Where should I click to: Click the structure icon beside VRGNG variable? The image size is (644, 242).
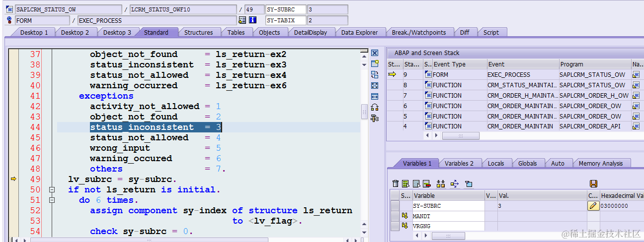pyautogui.click(x=405, y=226)
